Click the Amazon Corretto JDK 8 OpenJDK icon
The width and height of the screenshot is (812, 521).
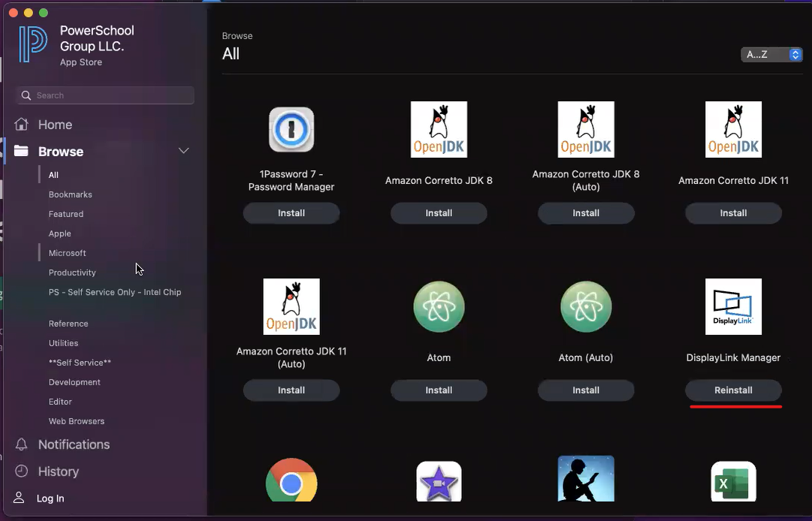439,129
